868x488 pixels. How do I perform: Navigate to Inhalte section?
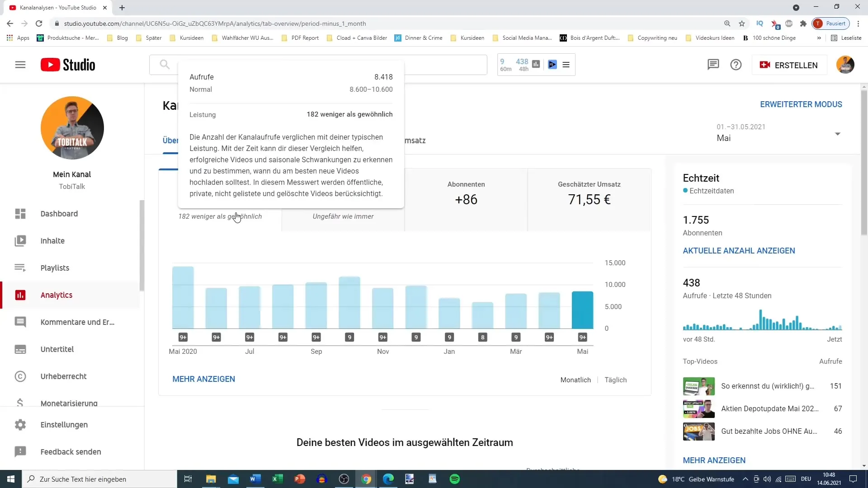tap(52, 240)
